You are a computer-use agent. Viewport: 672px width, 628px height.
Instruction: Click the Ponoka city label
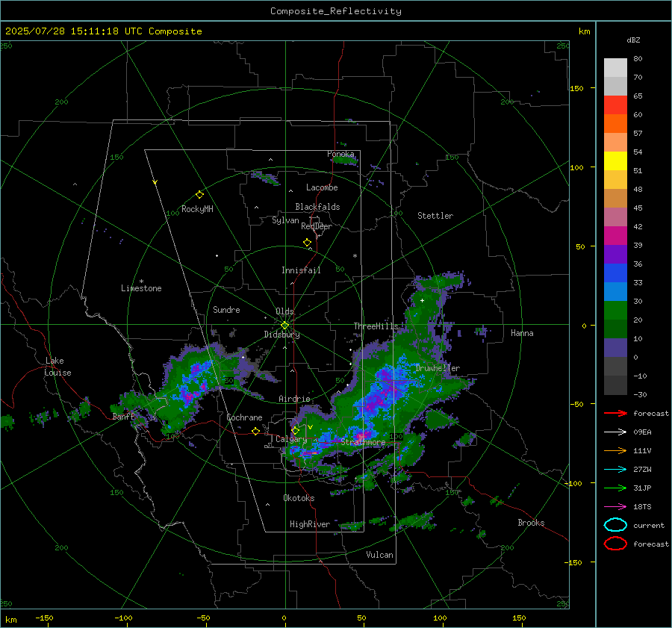point(340,154)
